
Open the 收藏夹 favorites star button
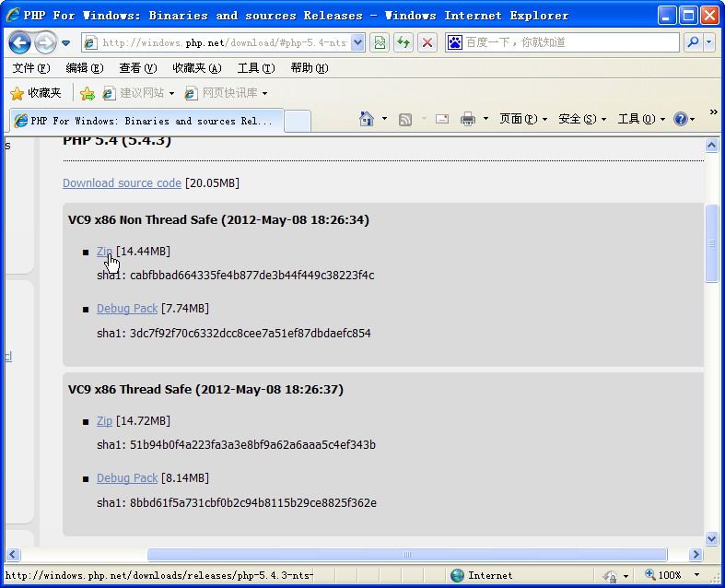coord(36,93)
